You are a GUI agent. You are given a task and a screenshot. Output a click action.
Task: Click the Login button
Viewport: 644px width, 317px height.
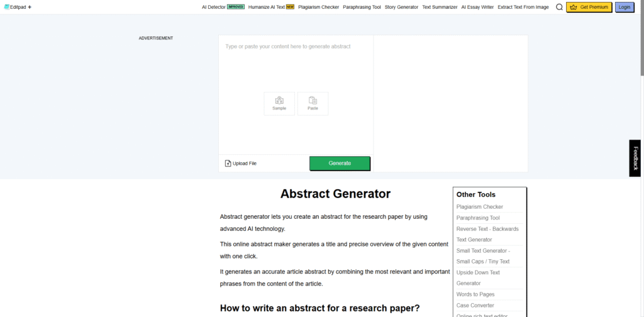coord(624,8)
